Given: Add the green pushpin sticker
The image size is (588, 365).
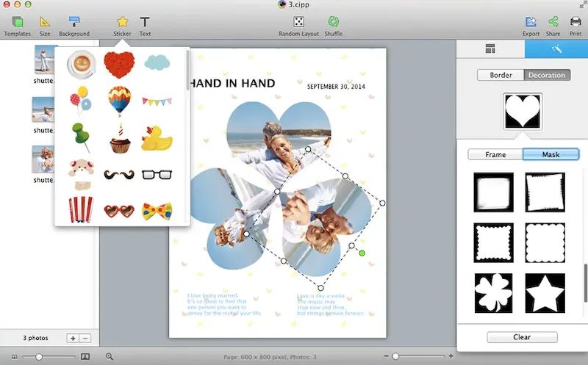Looking at the screenshot, I should pos(81,137).
